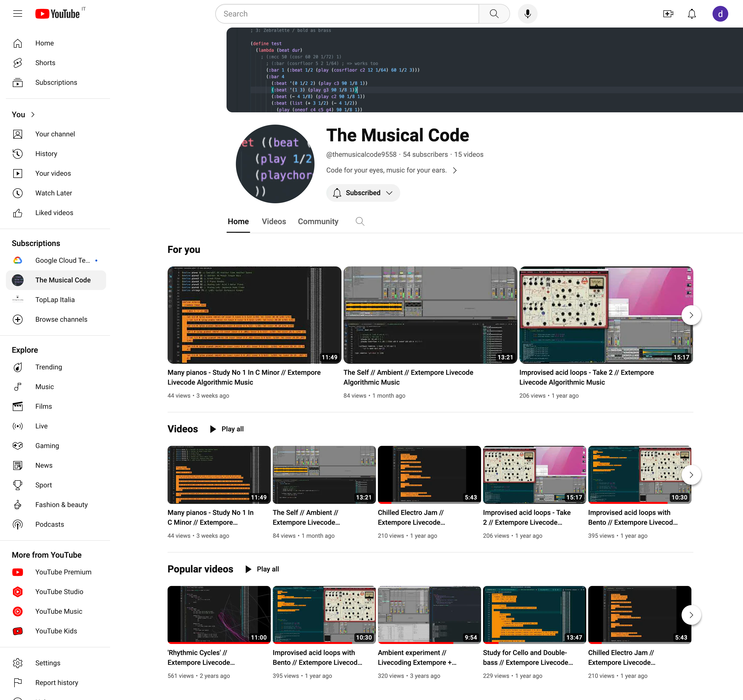Viewport: 743px width, 700px height.
Task: Show next Popular videos arrow
Action: [691, 615]
